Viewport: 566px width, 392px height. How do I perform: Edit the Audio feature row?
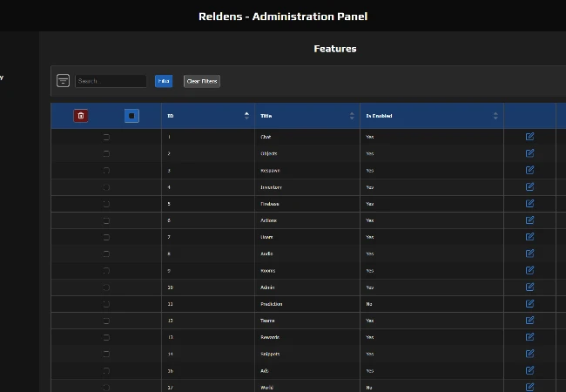click(x=529, y=253)
